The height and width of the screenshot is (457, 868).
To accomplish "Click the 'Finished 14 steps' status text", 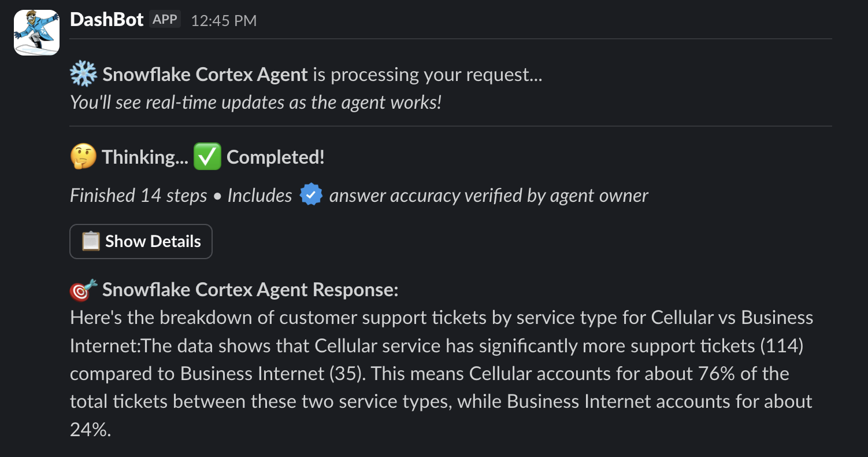I will (x=139, y=196).
